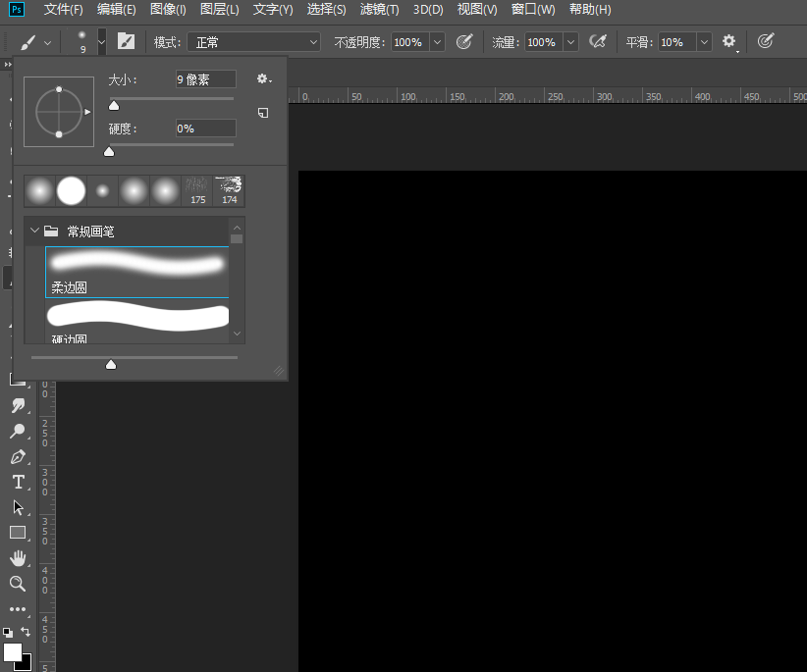Select the Pen tool

point(18,457)
